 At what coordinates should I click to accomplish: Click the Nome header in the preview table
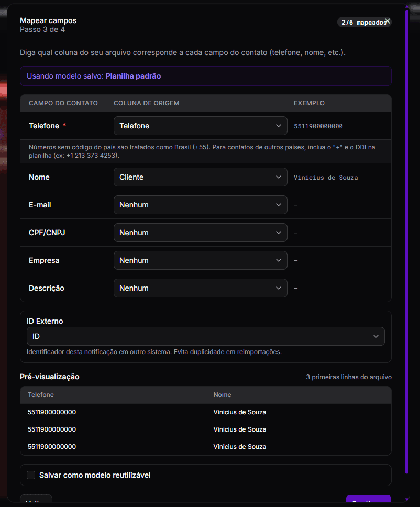[x=222, y=395]
